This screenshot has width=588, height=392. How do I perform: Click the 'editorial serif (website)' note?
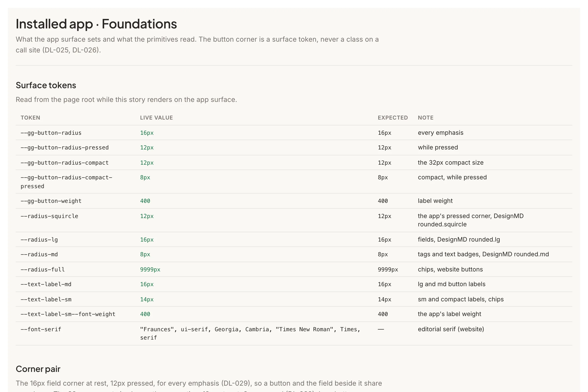click(x=451, y=329)
